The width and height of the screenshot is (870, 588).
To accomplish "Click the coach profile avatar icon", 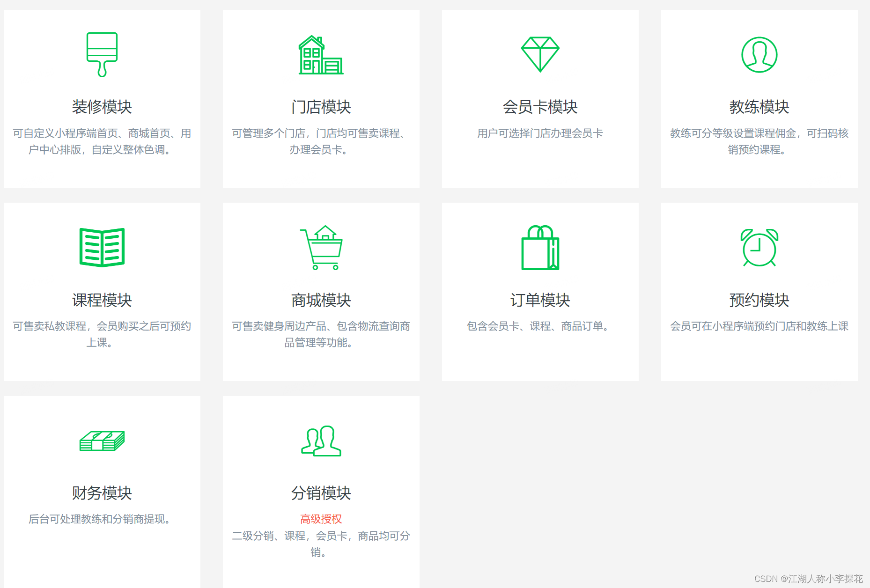I will [x=759, y=55].
